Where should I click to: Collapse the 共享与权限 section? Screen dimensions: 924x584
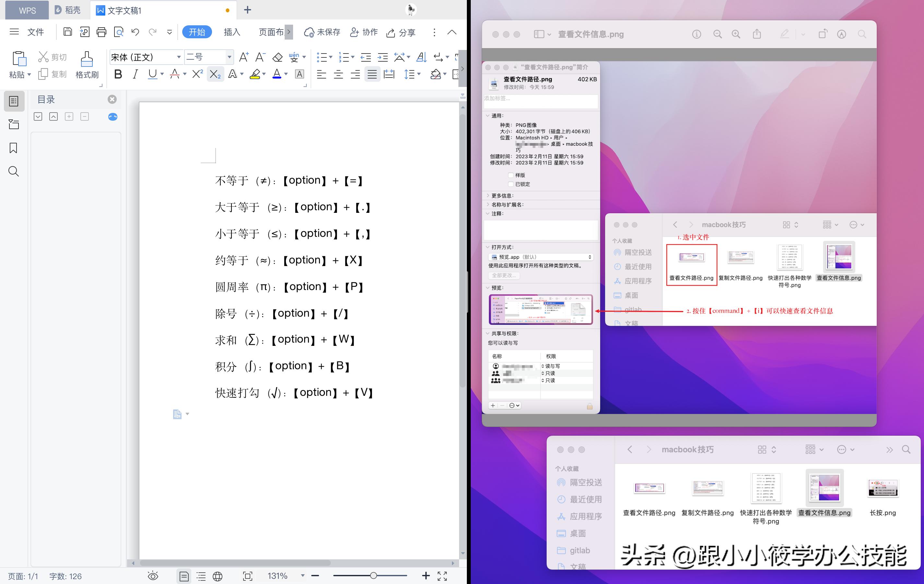coord(488,333)
